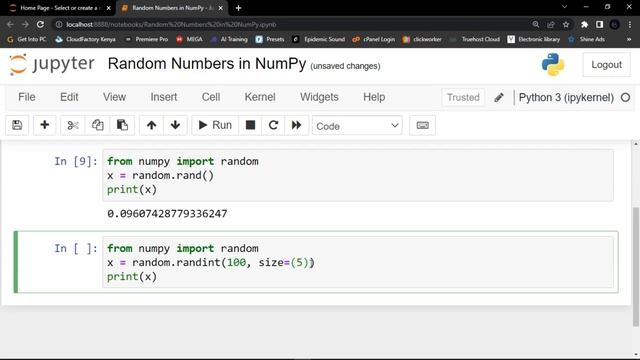Close the Random Numbers in NumPy tab
This screenshot has height=360, width=640.
click(221, 8)
